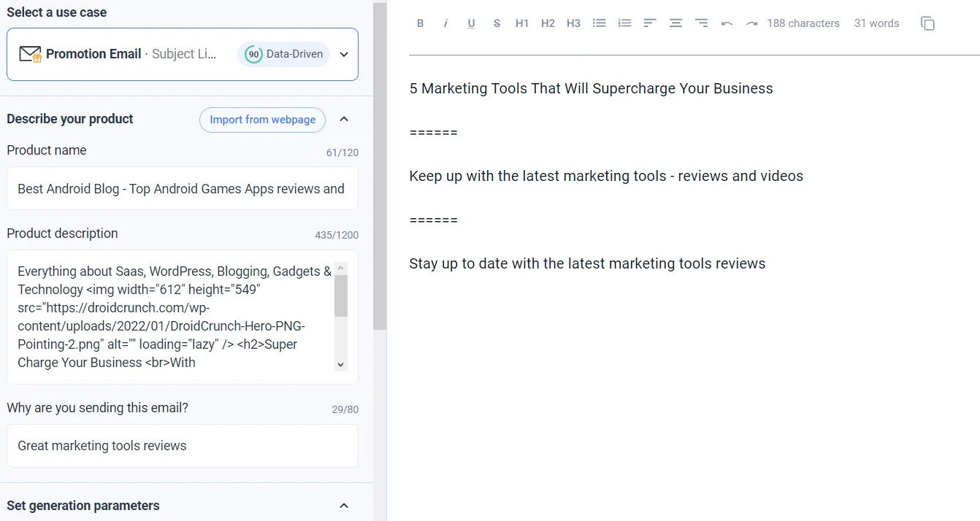Click the 435/1200 description counter
This screenshot has width=980, height=521.
[x=337, y=235]
